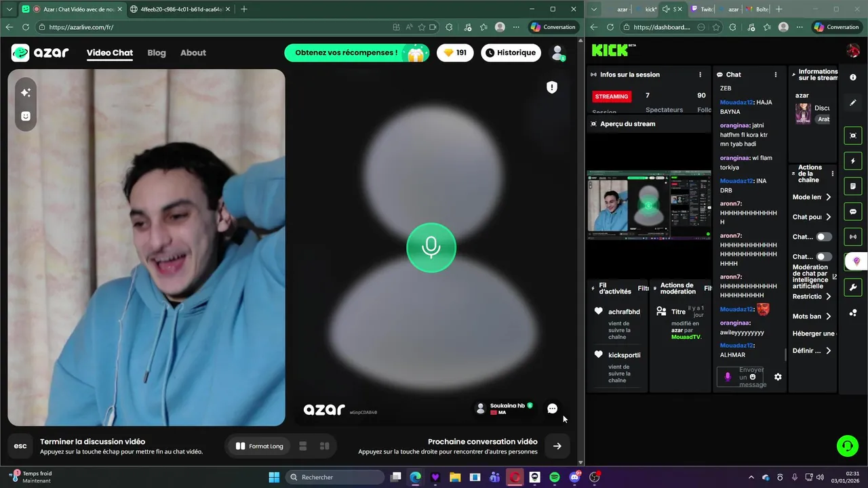This screenshot has width=868, height=488.
Task: Open AI chat moderation external link icon
Action: [834, 277]
